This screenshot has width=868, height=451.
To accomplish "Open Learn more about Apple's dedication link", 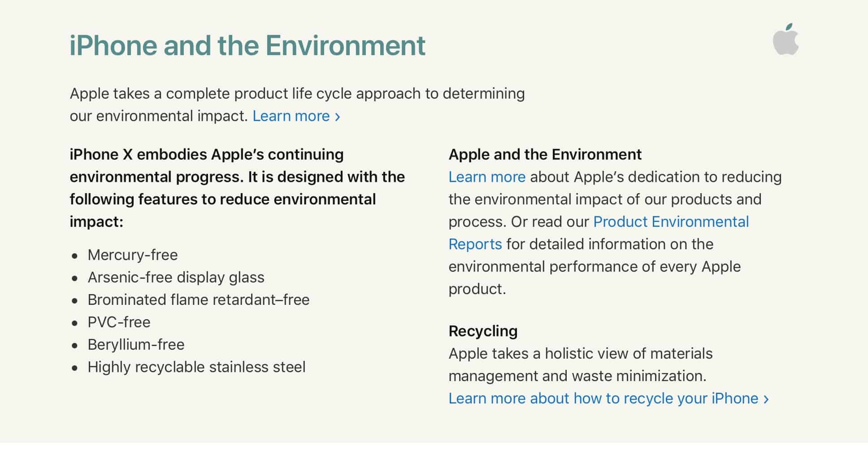I will click(487, 177).
